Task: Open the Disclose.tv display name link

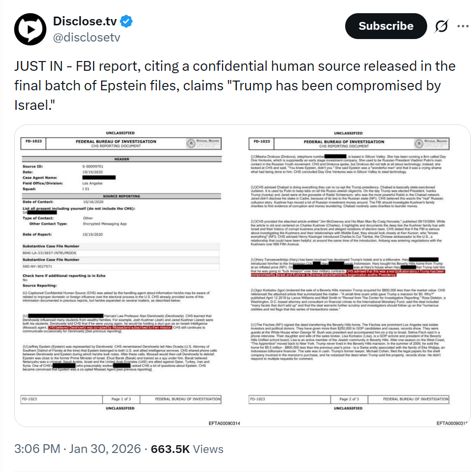Action: coord(85,22)
